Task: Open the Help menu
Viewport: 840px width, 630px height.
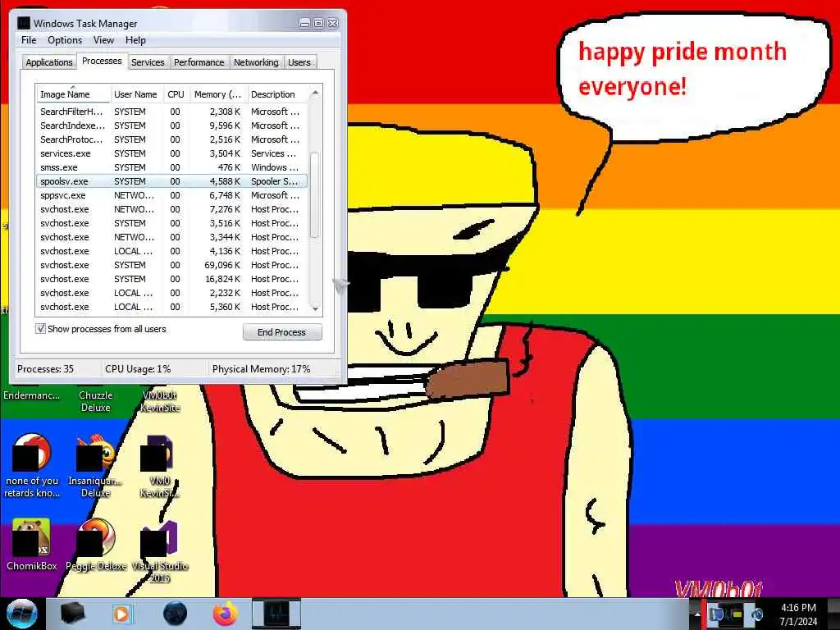Action: [x=135, y=40]
